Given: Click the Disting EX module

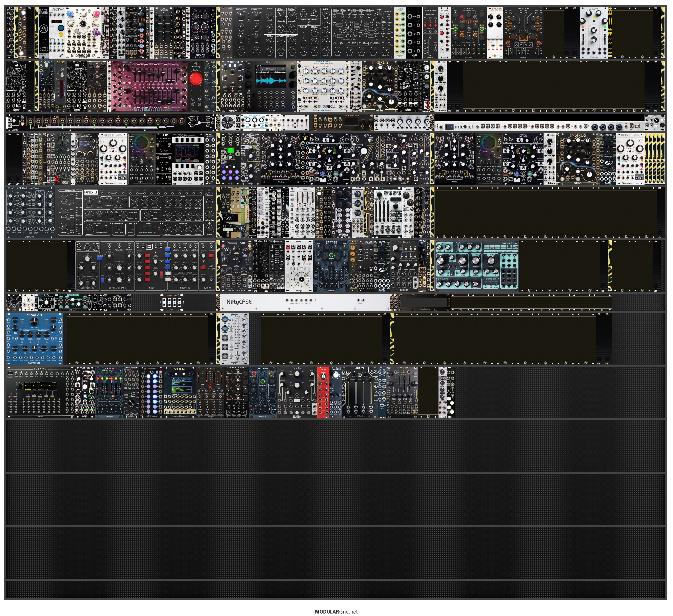Looking at the screenshot, I should (x=344, y=212).
